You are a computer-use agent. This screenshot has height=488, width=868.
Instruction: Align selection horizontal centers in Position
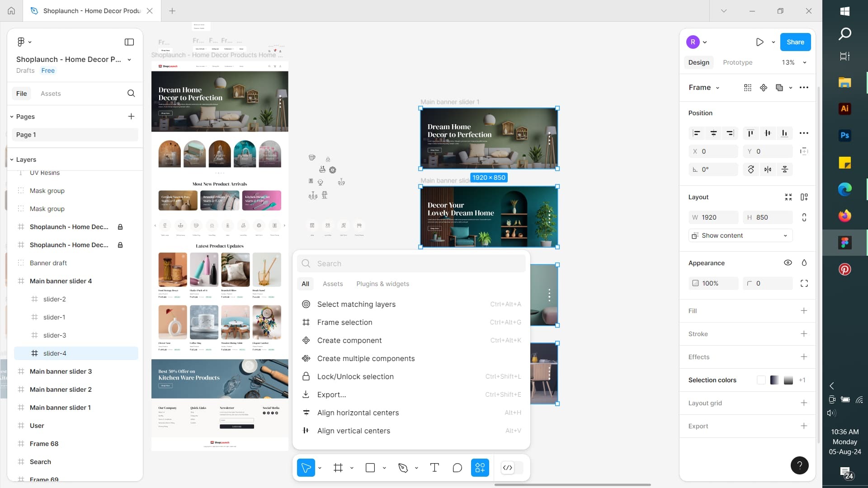[713, 133]
